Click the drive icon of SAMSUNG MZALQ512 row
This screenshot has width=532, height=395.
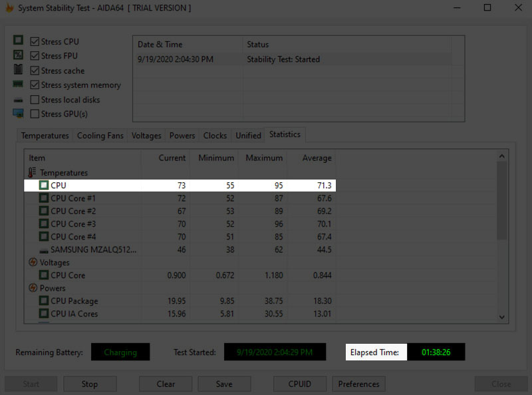44,251
